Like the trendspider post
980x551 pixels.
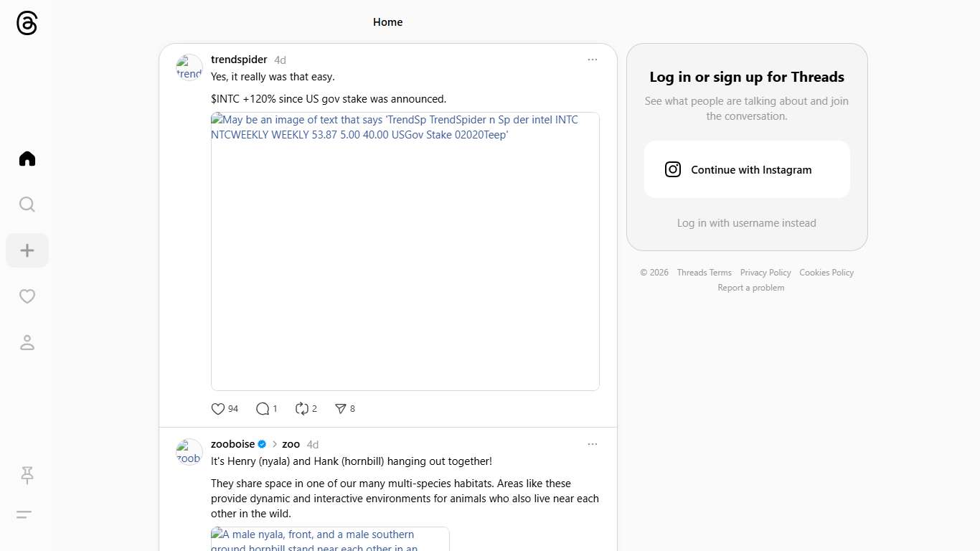coord(218,409)
